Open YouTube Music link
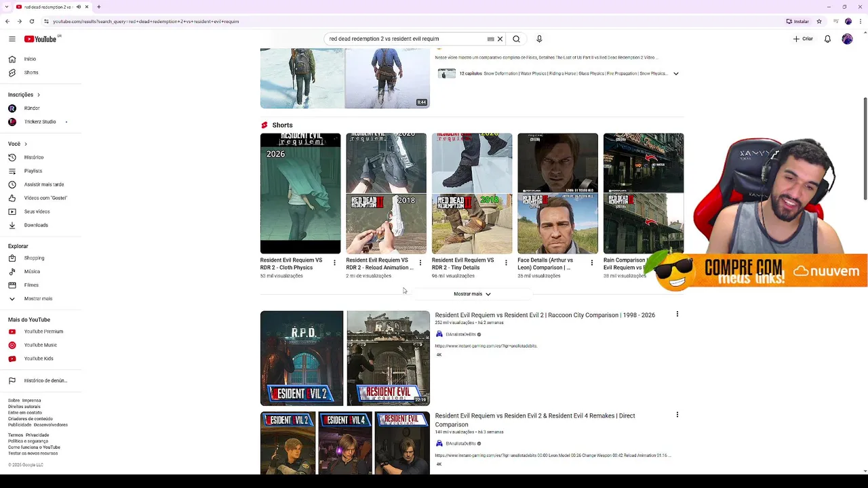Screen dimensions: 868x488 tap(41, 345)
